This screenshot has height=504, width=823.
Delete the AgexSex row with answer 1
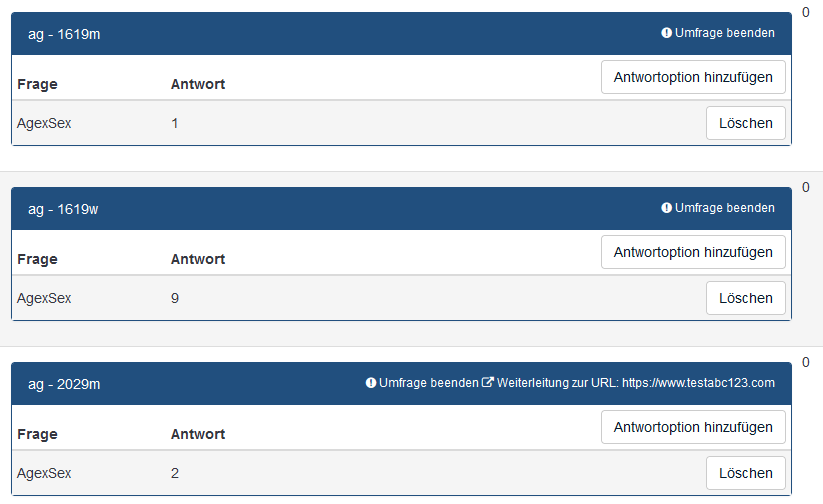coord(745,123)
